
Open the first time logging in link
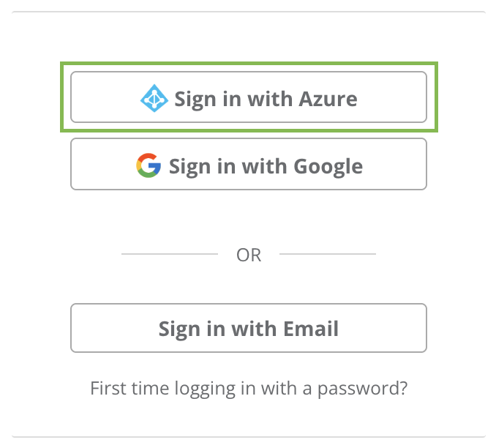click(249, 387)
